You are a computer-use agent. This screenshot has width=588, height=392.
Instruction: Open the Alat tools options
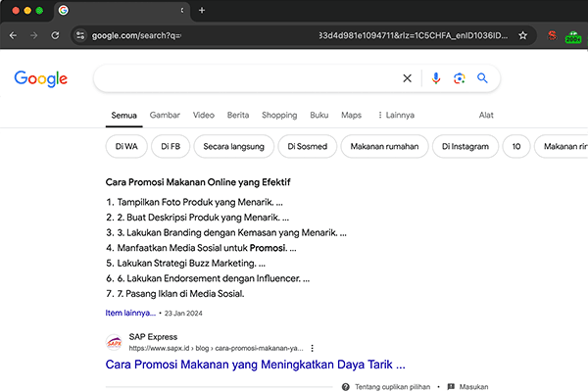(486, 116)
